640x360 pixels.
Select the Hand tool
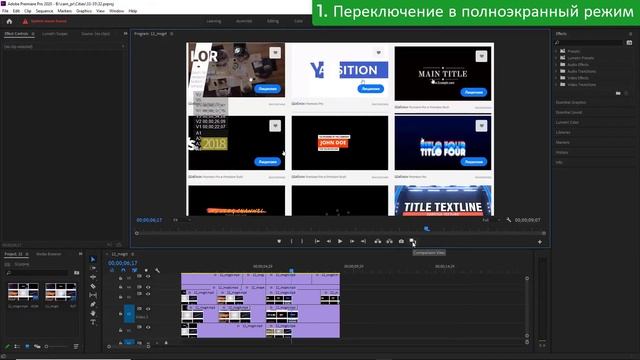pos(93,313)
